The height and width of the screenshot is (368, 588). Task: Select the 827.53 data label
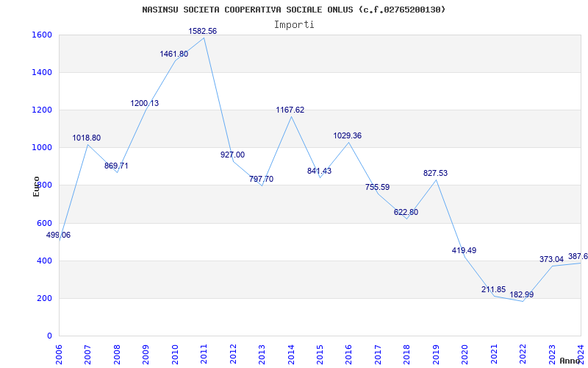(x=436, y=173)
